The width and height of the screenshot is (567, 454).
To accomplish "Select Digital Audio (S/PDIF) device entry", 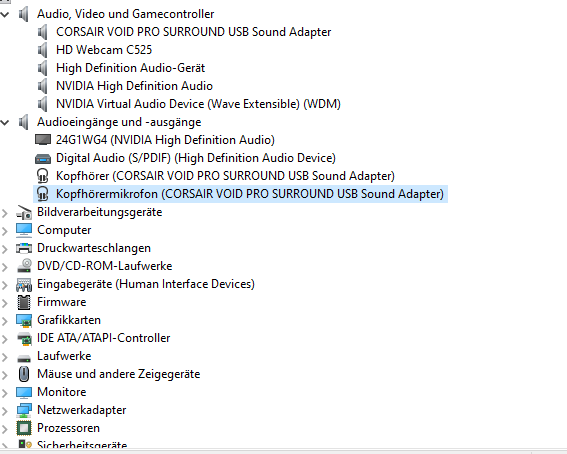I will pyautogui.click(x=196, y=158).
